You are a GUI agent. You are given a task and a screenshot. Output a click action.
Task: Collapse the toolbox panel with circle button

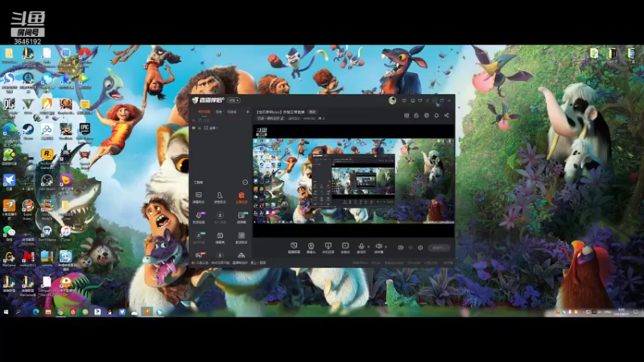tap(246, 183)
